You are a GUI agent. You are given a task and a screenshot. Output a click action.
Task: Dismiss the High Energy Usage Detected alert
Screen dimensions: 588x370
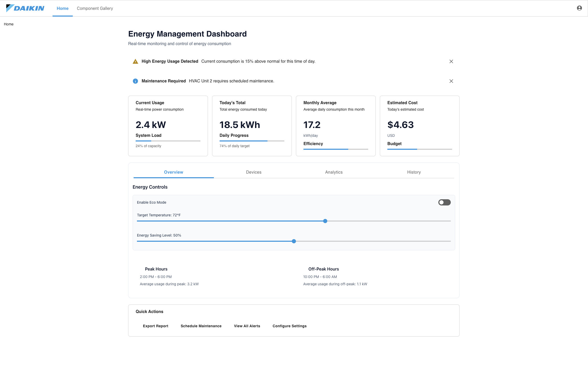coord(451,61)
